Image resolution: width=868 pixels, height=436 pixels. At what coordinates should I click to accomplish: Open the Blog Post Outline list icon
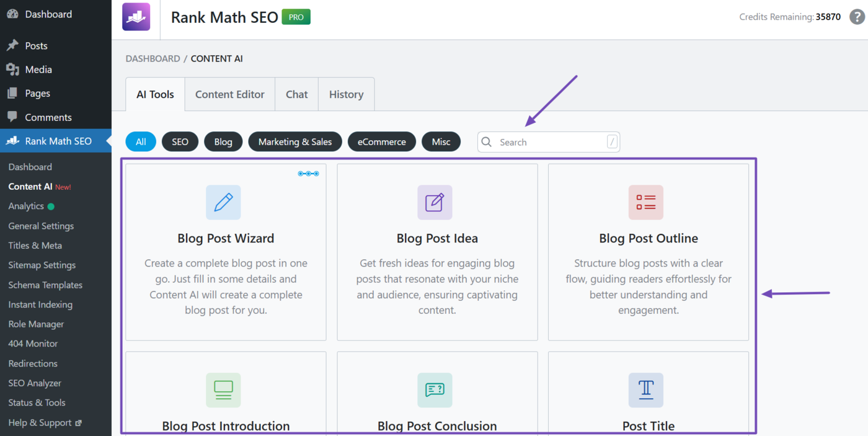click(645, 202)
